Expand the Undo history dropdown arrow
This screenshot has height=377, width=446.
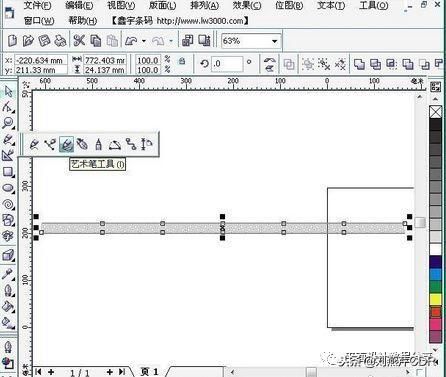pyautogui.click(x=144, y=41)
